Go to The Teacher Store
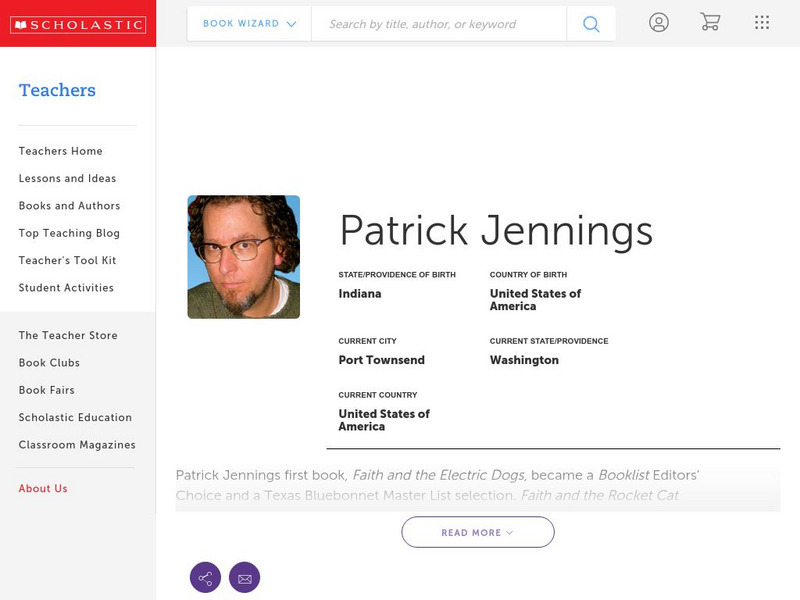The width and height of the screenshot is (800, 600). (68, 336)
